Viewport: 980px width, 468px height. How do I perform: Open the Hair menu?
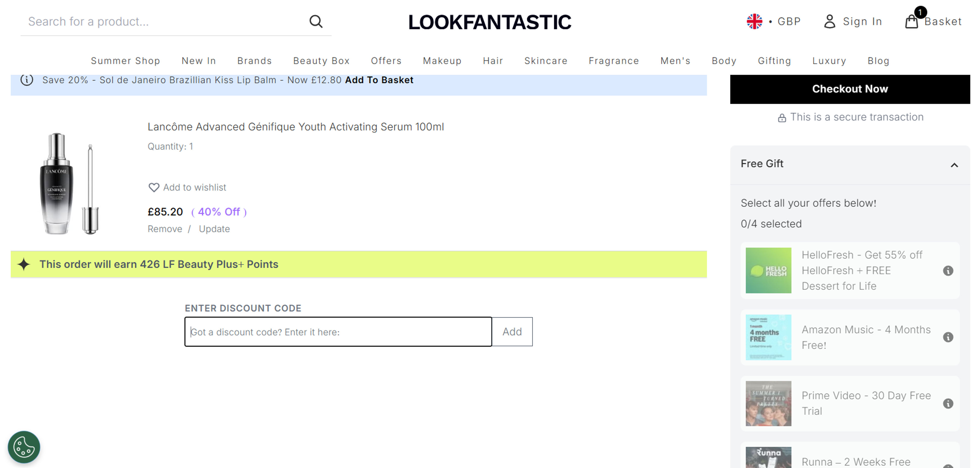[x=493, y=61]
